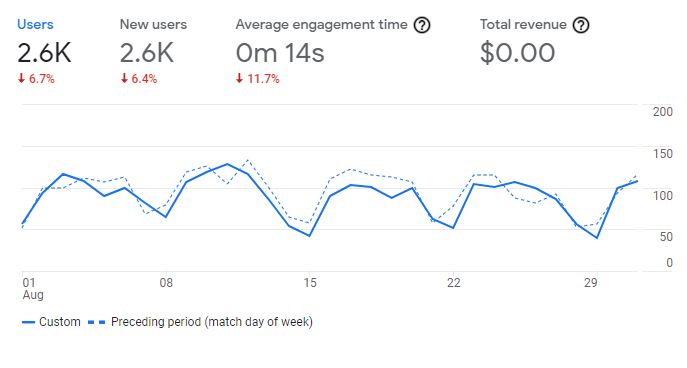
Task: Open the Total revenue help icon
Action: [x=581, y=25]
